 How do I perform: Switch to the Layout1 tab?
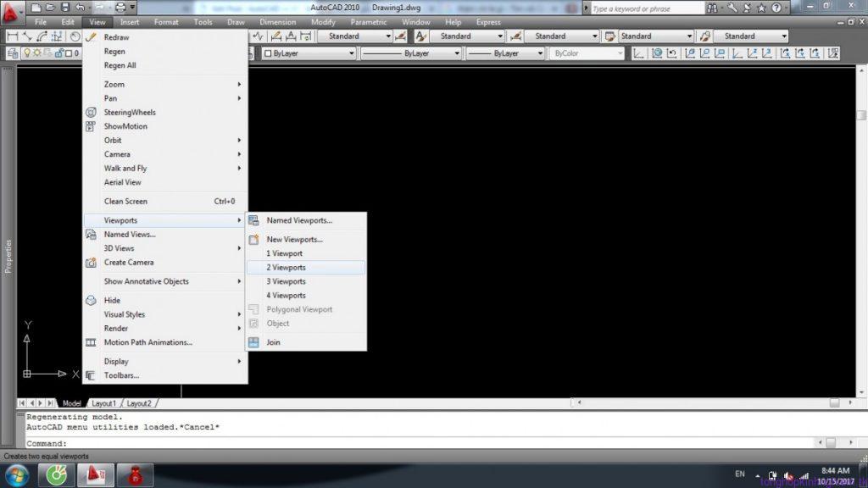(103, 403)
